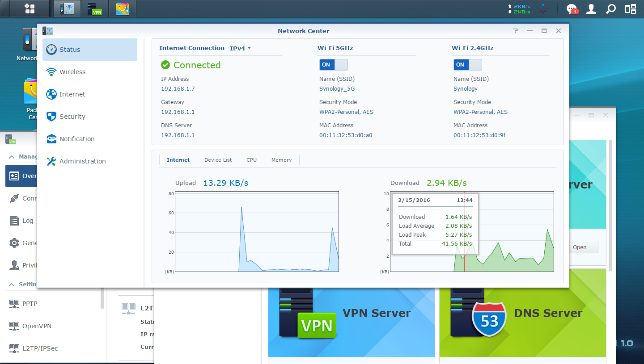Go to Internet in the sidebar

[x=90, y=94]
